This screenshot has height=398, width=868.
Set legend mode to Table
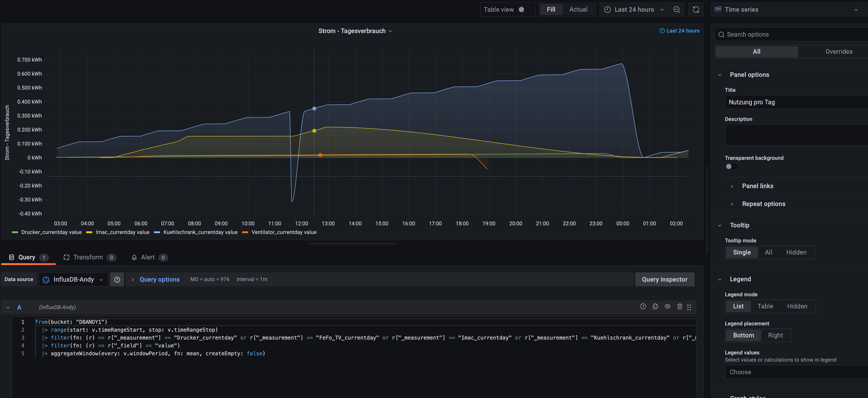point(765,306)
